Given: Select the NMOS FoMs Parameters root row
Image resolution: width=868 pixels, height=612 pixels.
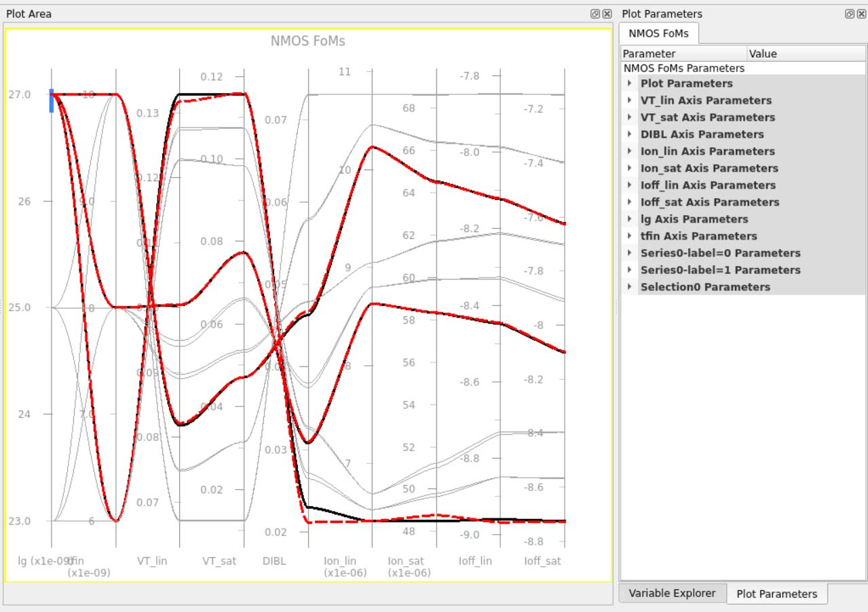Looking at the screenshot, I should pyautogui.click(x=683, y=69).
